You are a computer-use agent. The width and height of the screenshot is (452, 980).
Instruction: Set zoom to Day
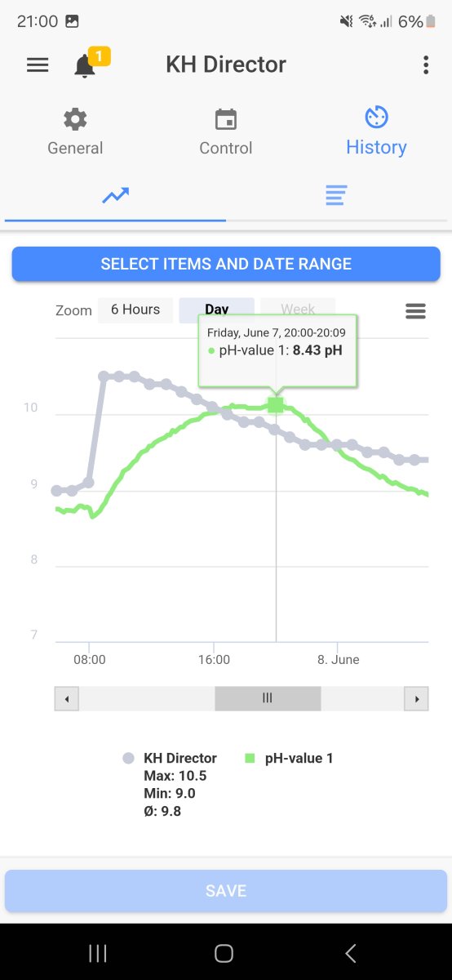217,310
